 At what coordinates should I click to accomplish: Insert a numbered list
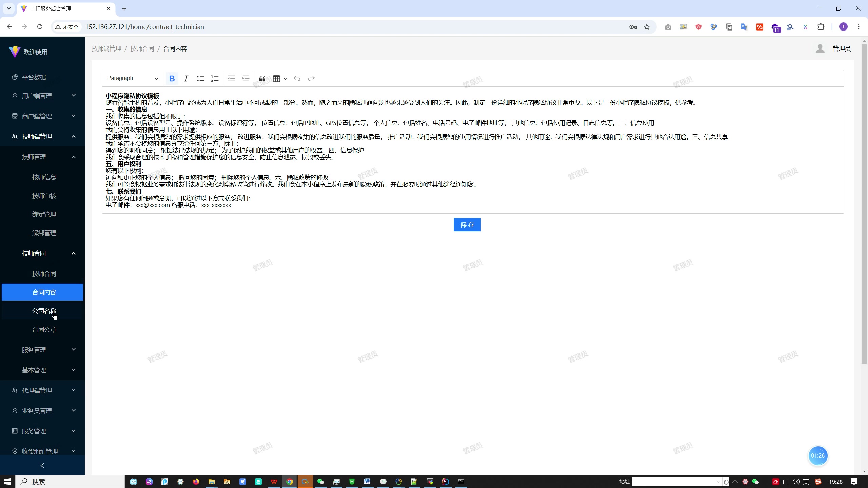click(215, 79)
